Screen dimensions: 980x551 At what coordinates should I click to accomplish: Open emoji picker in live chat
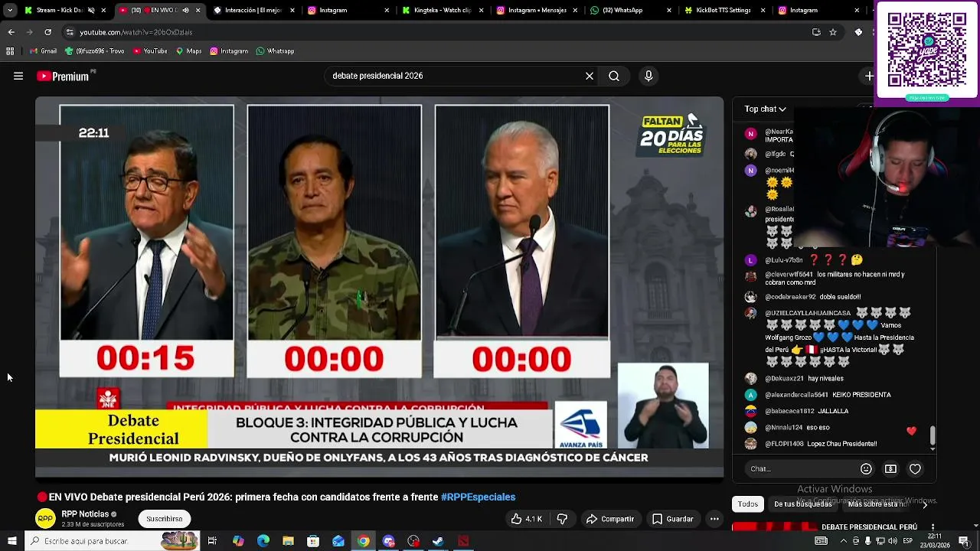[866, 468]
